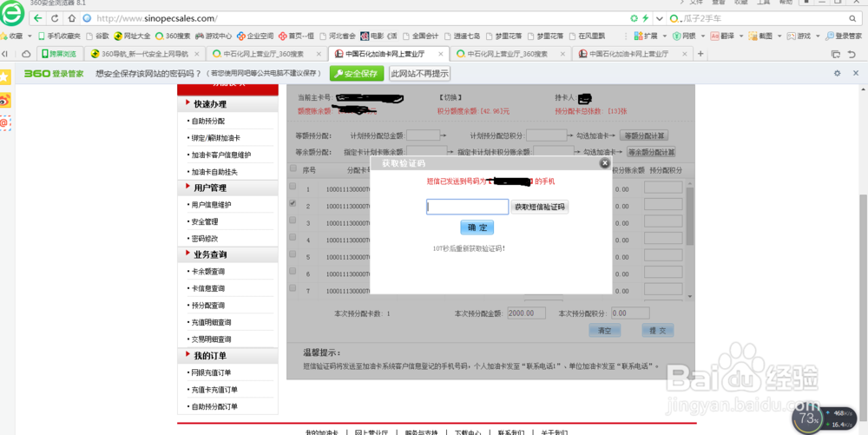Check the row 3 card checkbox
The image size is (868, 435).
point(293,221)
